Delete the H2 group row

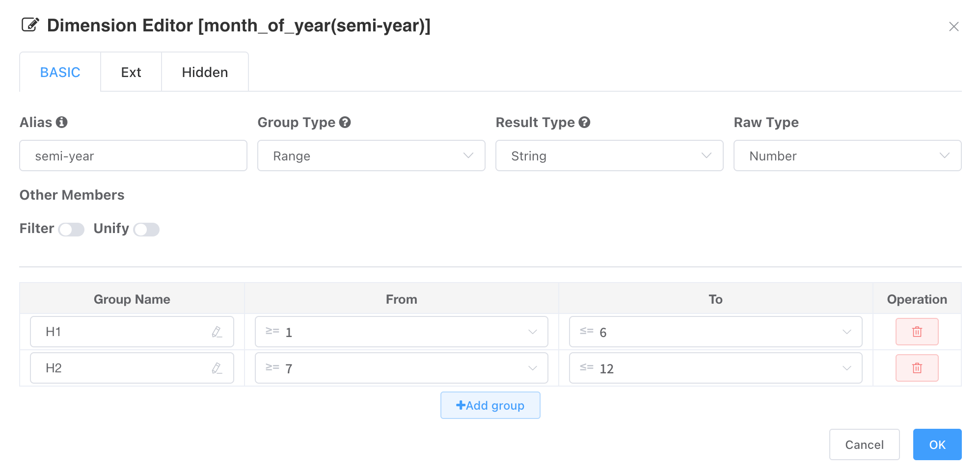point(917,368)
